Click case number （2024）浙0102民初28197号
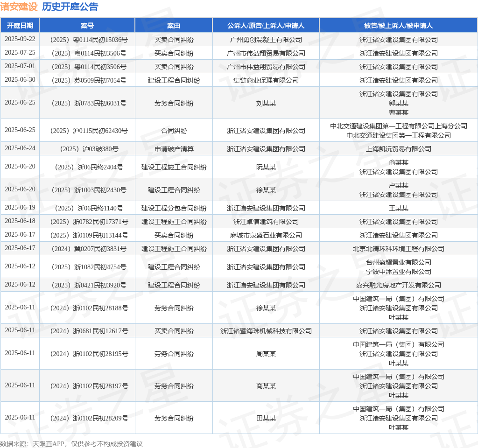 coord(87,386)
